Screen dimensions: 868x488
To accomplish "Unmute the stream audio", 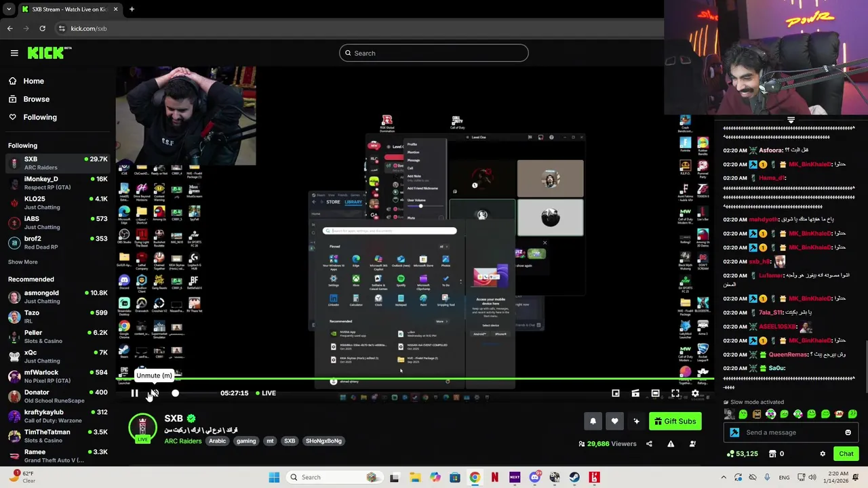I will point(155,393).
